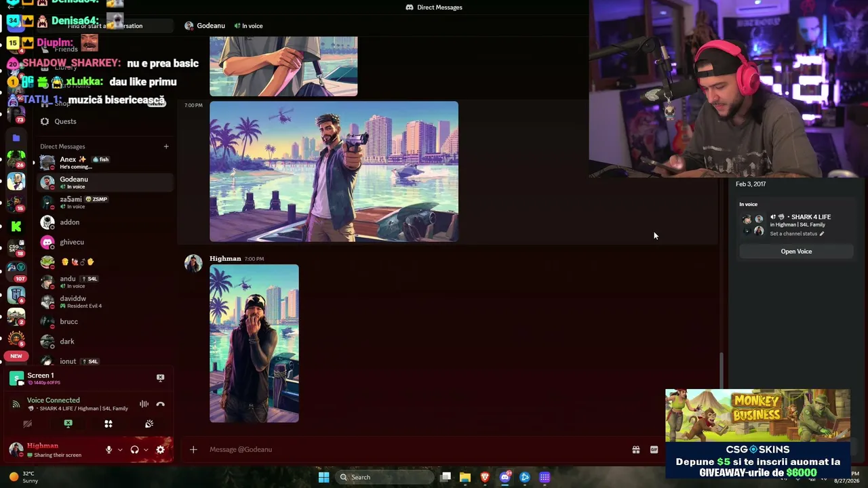Open the server with 26 notifications
Image resolution: width=868 pixels, height=488 pixels.
[x=16, y=160]
